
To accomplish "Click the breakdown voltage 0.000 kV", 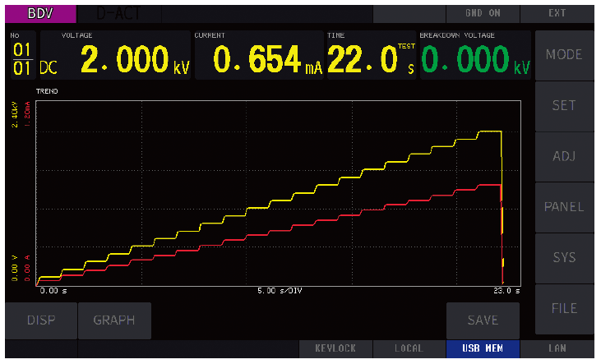I will click(x=476, y=59).
